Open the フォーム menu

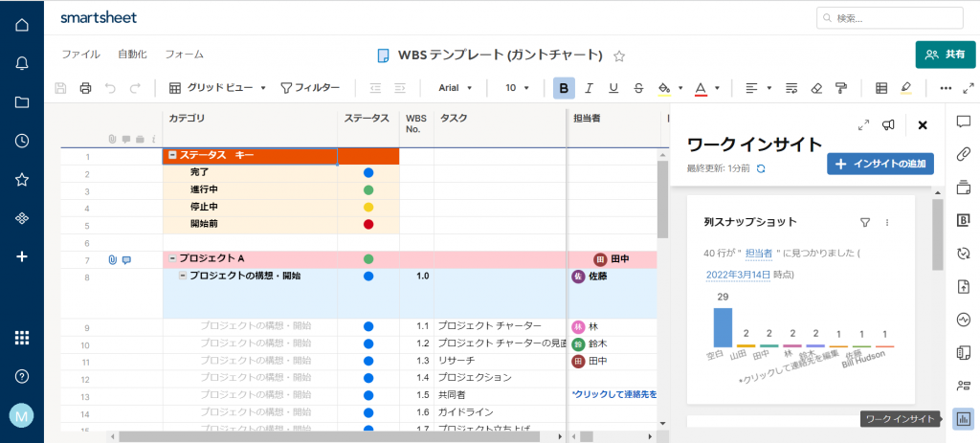(x=185, y=55)
